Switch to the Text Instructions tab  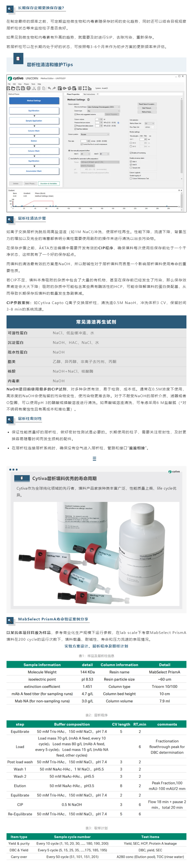coord(89,94)
